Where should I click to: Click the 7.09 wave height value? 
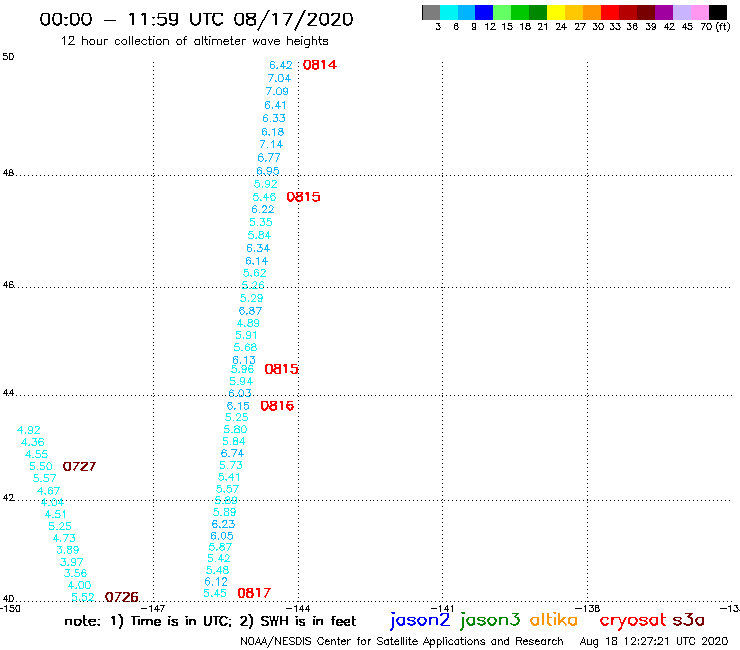[x=277, y=91]
